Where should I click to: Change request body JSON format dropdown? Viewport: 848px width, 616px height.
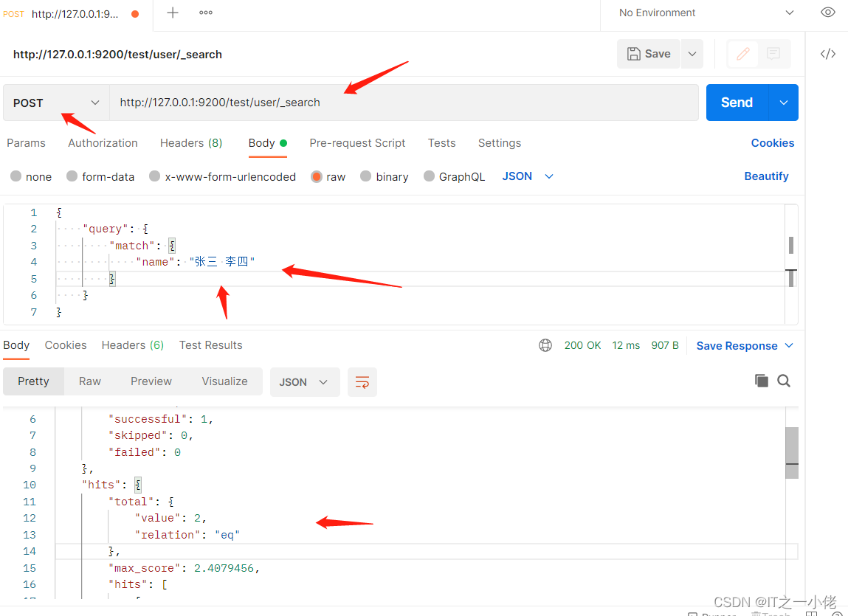point(527,176)
